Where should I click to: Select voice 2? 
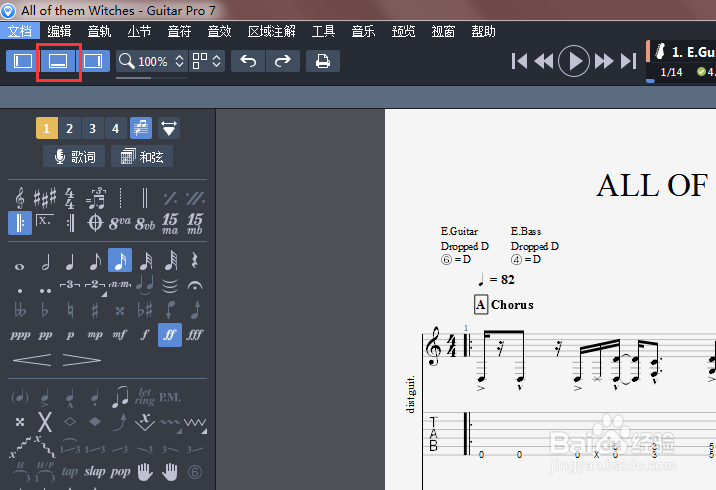tap(69, 128)
